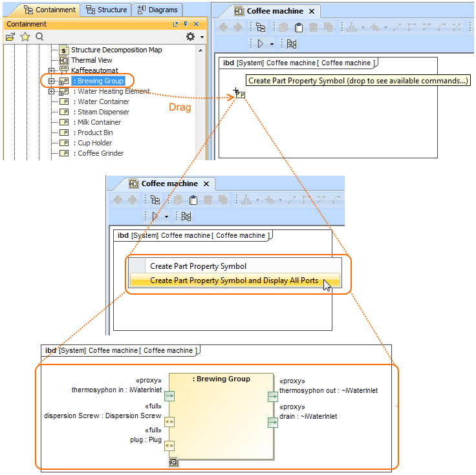Click the paste clipboard icon in top diagram toolbar
Screen dimensions: 476x475
point(299,27)
